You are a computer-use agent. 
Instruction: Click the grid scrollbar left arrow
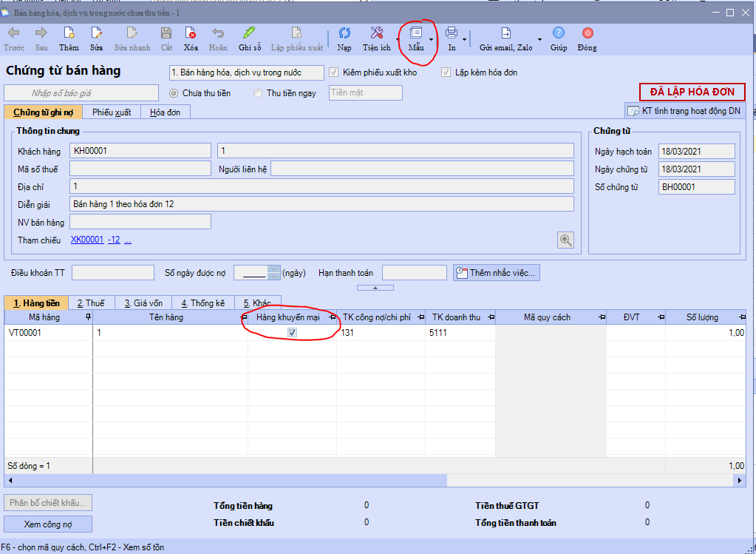(9, 480)
